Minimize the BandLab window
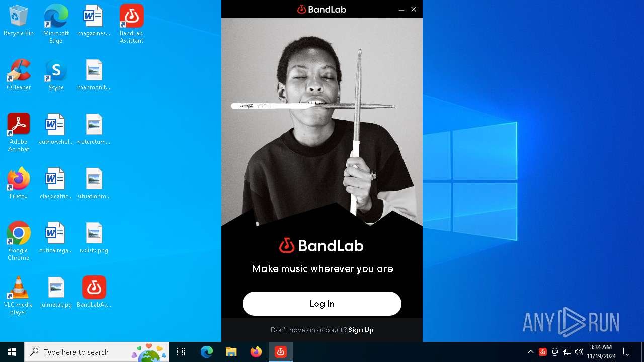This screenshot has height=362, width=644. pos(401,9)
